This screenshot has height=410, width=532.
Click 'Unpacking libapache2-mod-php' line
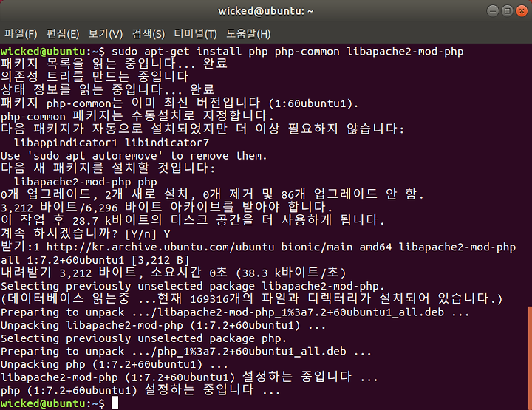click(x=163, y=325)
